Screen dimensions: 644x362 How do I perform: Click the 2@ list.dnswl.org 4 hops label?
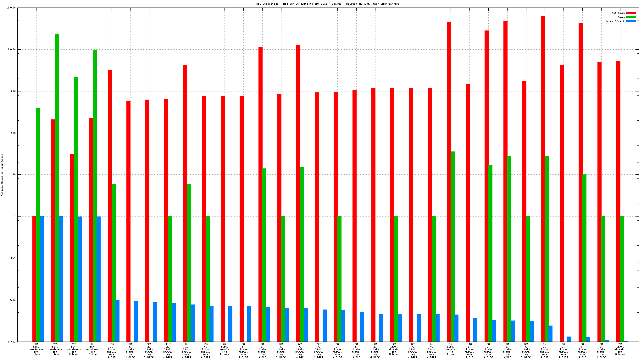[224, 349]
